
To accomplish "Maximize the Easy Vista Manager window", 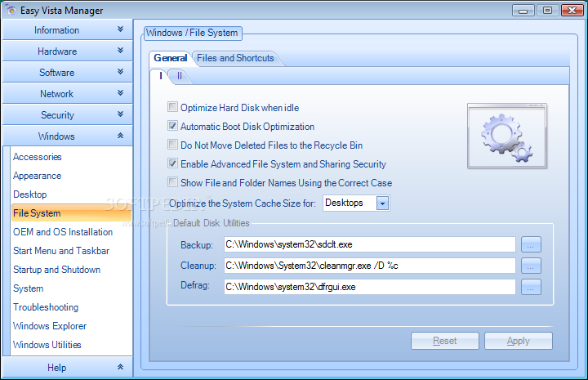I will tap(547, 11).
